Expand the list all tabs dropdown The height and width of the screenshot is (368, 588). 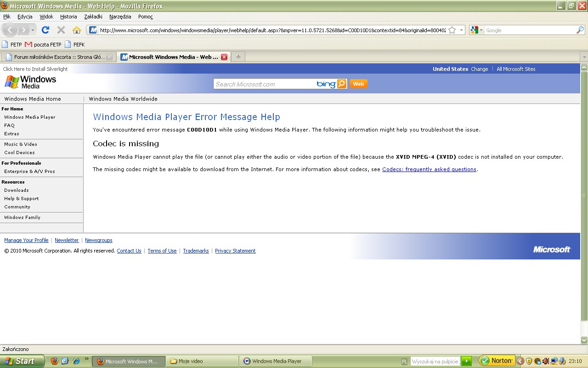584,57
